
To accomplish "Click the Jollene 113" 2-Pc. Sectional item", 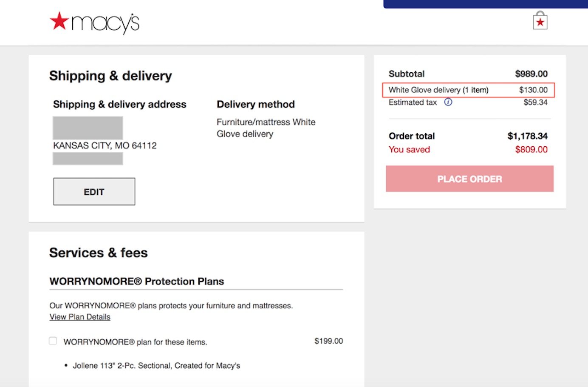I will 156,365.
